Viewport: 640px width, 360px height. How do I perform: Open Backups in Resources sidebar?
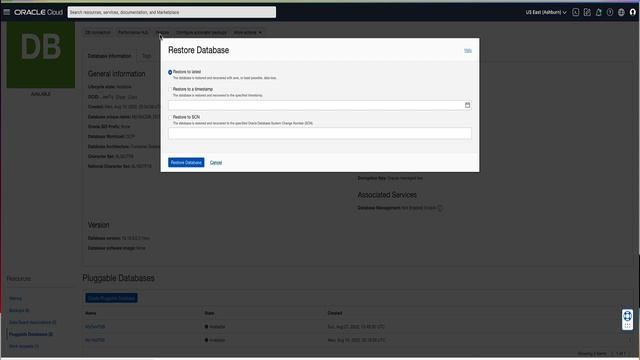[x=19, y=311]
